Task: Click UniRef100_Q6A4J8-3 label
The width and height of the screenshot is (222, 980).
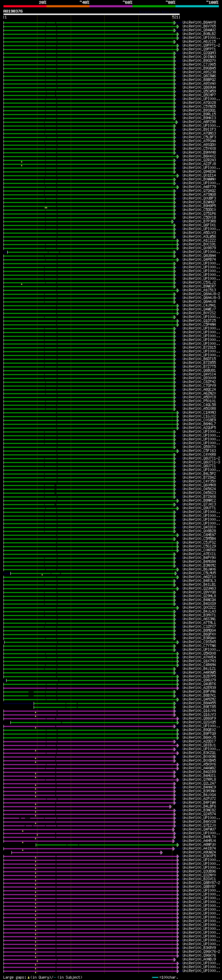Action: pos(201,298)
